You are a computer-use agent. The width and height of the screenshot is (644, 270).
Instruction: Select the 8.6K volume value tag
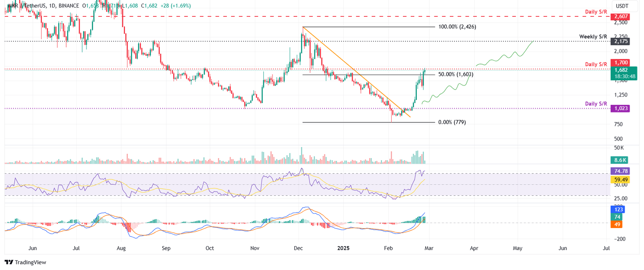coord(620,160)
